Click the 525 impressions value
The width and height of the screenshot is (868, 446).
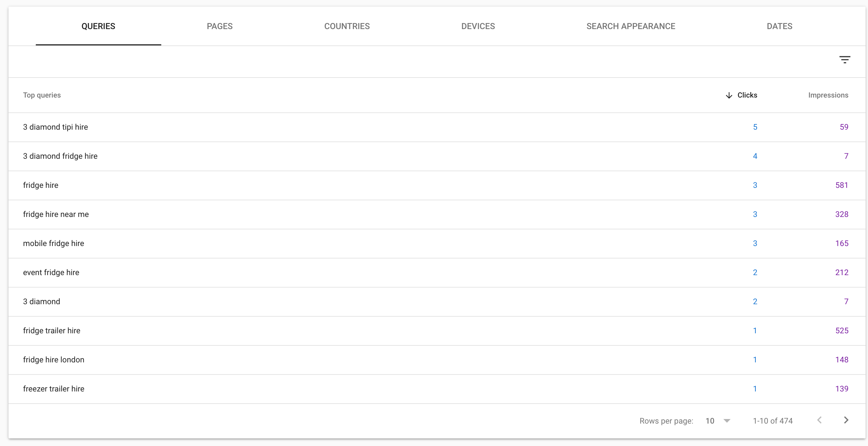(x=841, y=331)
